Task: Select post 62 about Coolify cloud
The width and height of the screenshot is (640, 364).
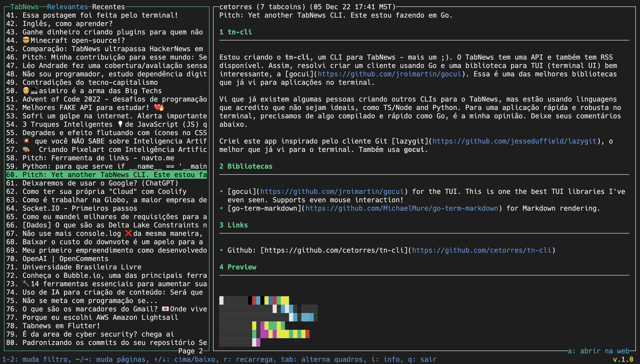Action: (106, 191)
